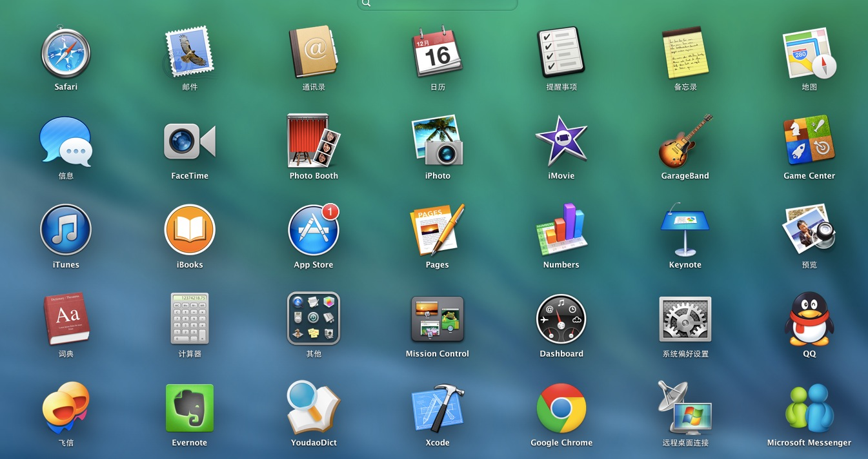Launch GarageBand guitar icon
The image size is (868, 459).
685,141
